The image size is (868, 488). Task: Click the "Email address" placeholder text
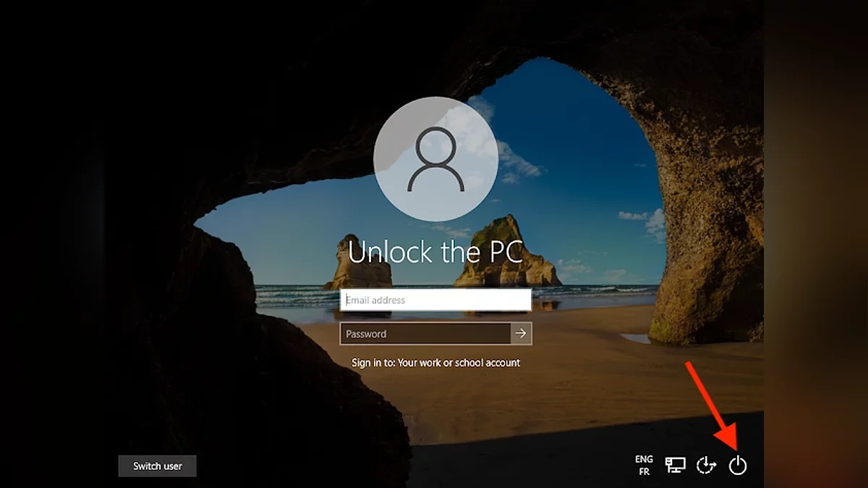tap(375, 300)
